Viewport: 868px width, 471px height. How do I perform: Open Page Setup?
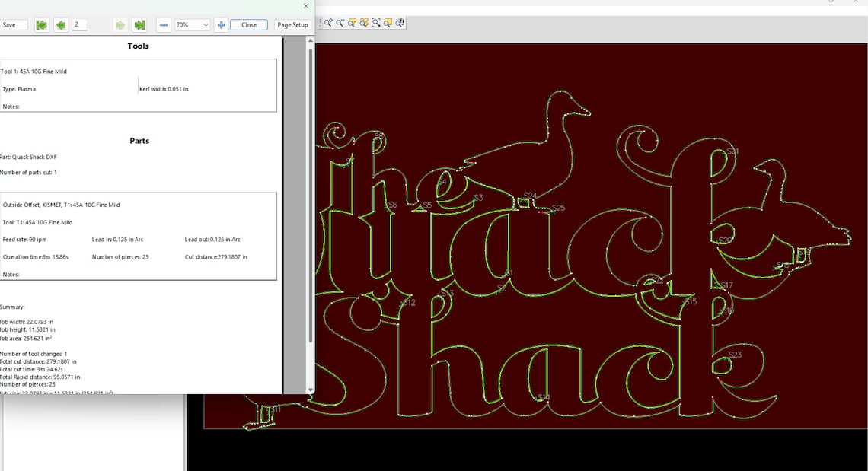click(292, 24)
